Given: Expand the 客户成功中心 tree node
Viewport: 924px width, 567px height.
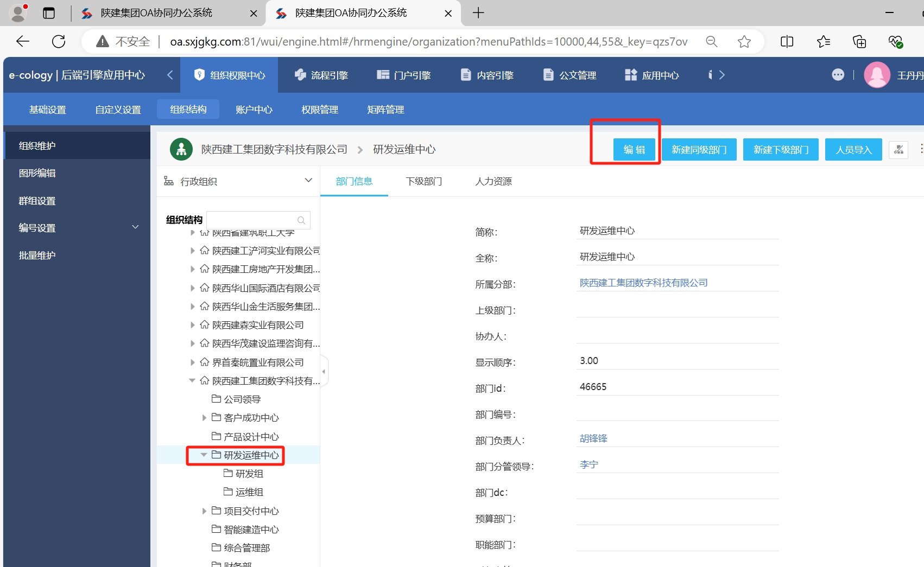Looking at the screenshot, I should tap(204, 418).
